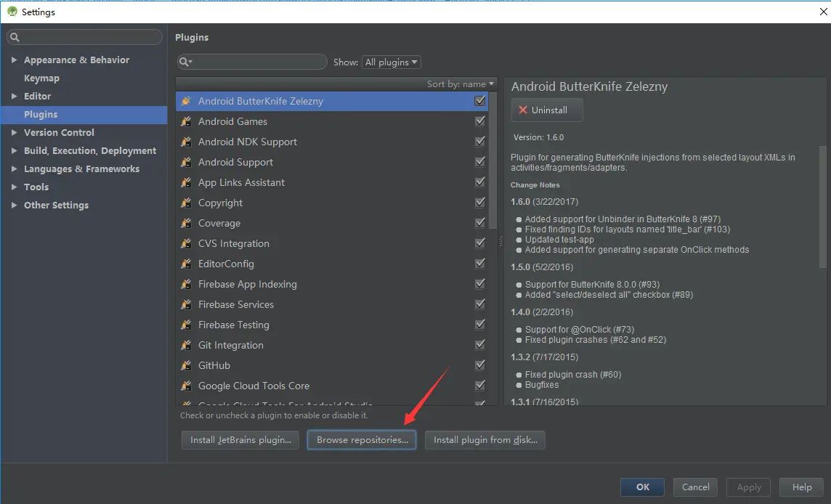Click the Git Integration plugin icon
This screenshot has height=504, width=831.
(186, 345)
